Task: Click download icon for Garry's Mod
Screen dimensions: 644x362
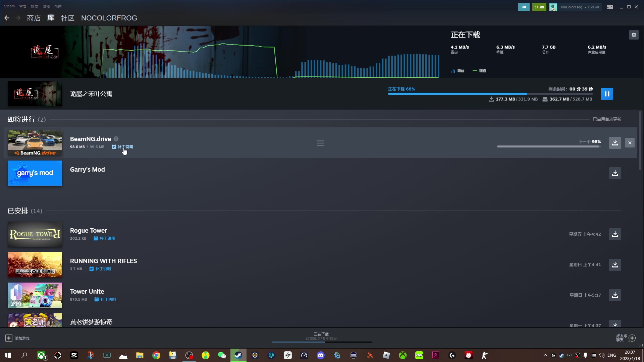Action: click(x=615, y=173)
